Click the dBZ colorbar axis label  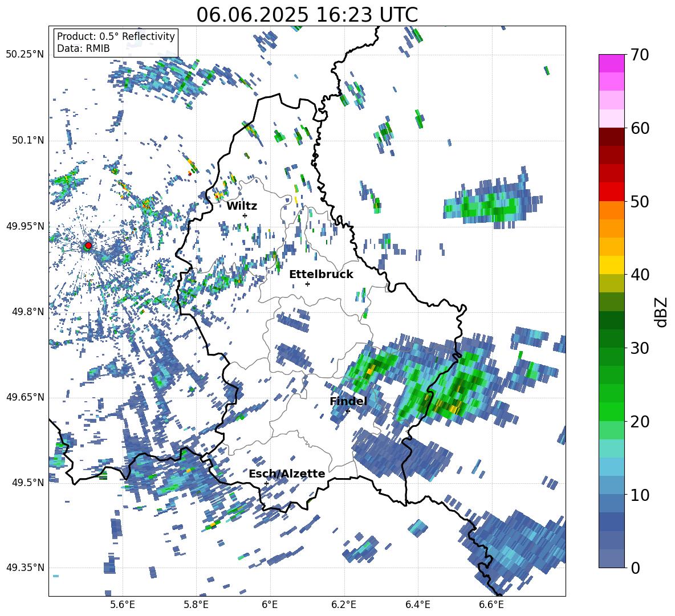click(661, 312)
